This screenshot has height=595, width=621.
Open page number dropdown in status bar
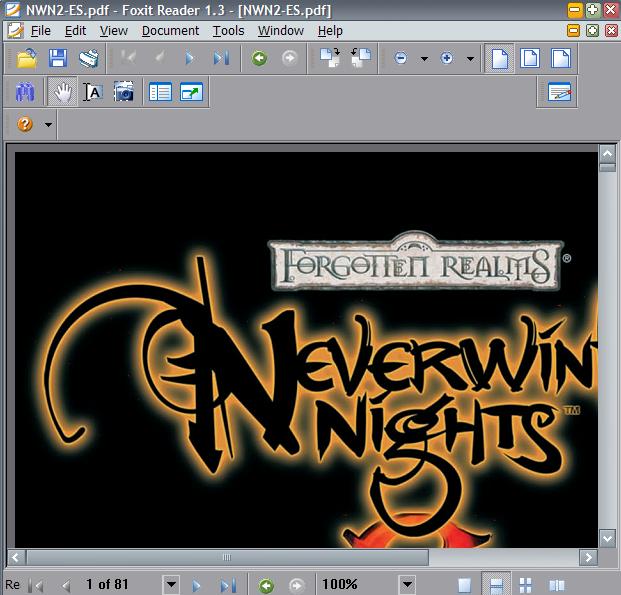point(171,584)
